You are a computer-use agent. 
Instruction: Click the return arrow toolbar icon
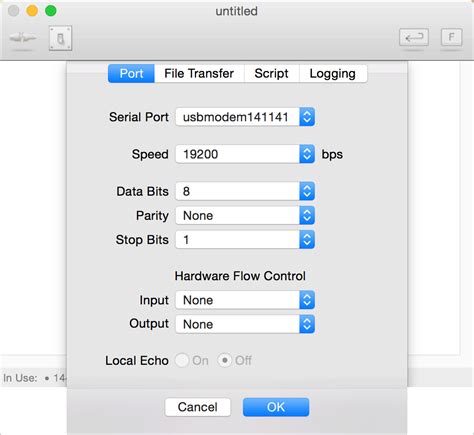[x=414, y=37]
